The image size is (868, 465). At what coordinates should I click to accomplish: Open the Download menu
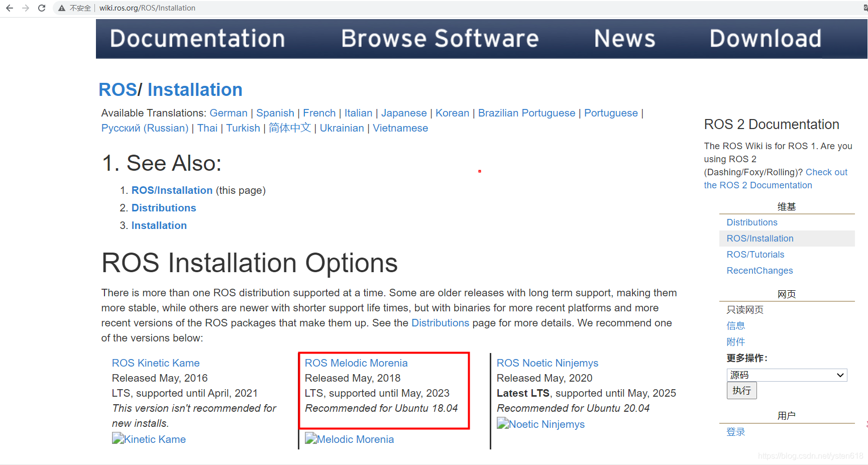(x=766, y=38)
